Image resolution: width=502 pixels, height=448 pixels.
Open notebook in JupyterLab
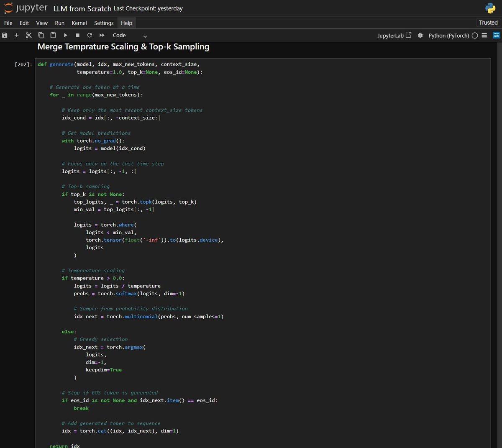tap(394, 36)
